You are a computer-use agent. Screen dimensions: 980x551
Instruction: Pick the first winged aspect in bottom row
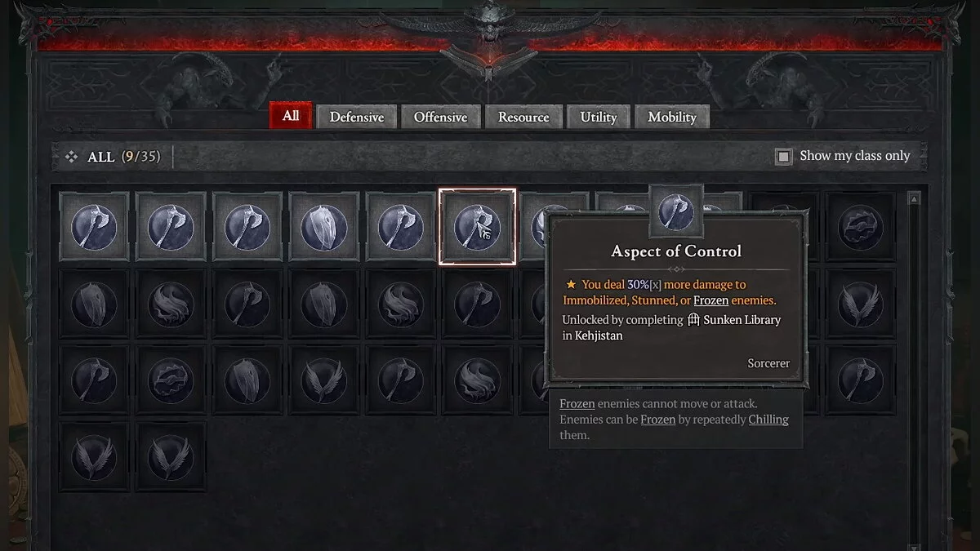pyautogui.click(x=95, y=457)
